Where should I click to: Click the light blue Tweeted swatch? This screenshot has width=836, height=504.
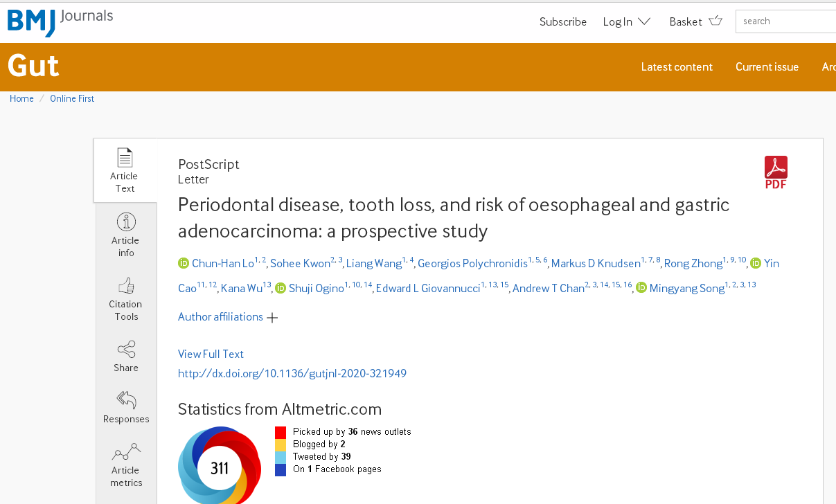pos(281,457)
